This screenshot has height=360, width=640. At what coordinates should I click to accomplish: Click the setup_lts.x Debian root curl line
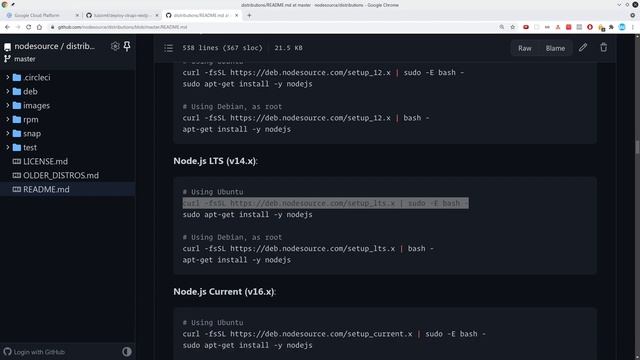coord(308,249)
